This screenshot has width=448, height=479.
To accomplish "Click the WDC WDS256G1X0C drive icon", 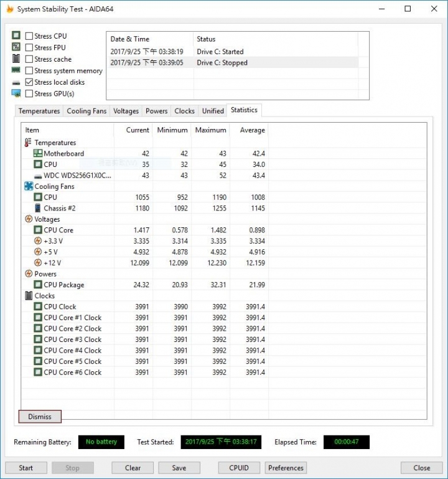I will click(38, 176).
